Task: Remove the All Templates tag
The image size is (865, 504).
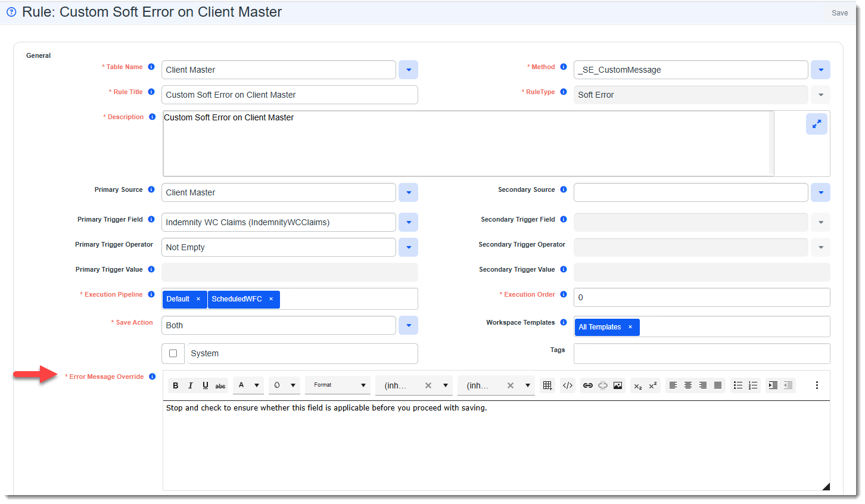Action: click(x=630, y=327)
